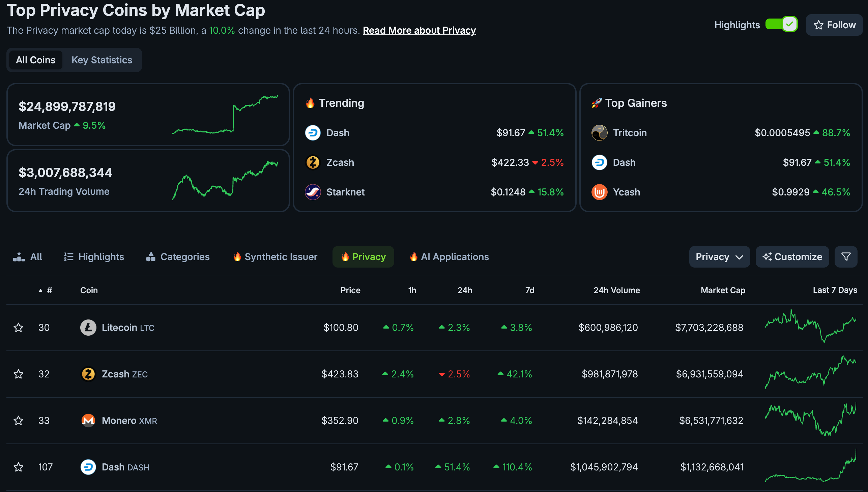Click the Starknet logo icon
Image resolution: width=868 pixels, height=492 pixels.
coord(313,192)
